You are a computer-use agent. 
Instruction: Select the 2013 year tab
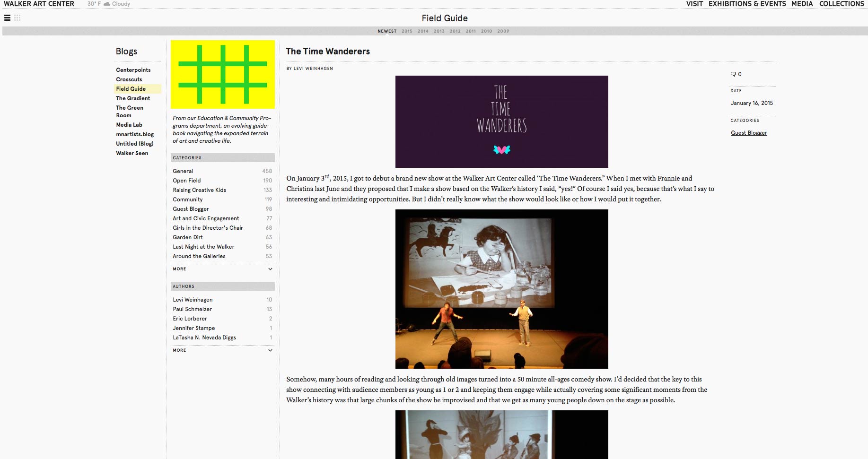(439, 31)
